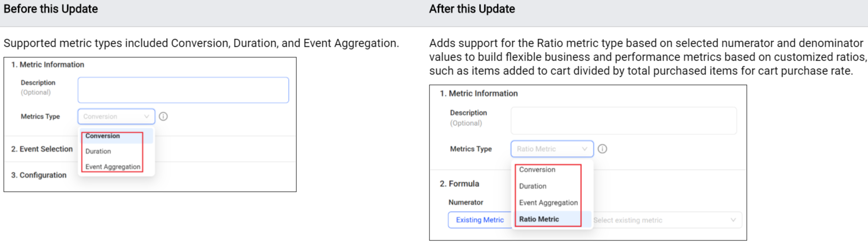Choose the highlighted Ratio Metric option
Image resolution: width=868 pixels, height=249 pixels.
[x=539, y=219]
